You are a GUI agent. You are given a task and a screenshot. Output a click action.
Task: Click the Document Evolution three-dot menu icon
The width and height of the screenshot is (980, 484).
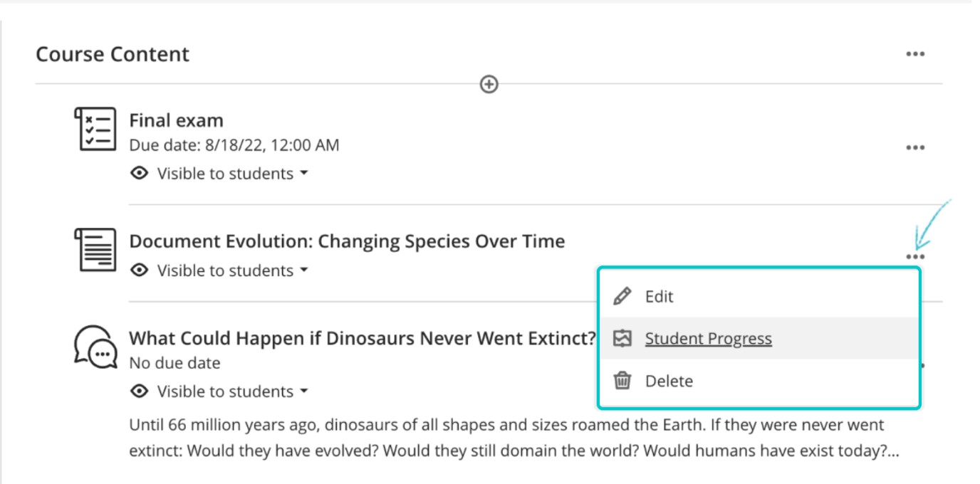(x=914, y=257)
